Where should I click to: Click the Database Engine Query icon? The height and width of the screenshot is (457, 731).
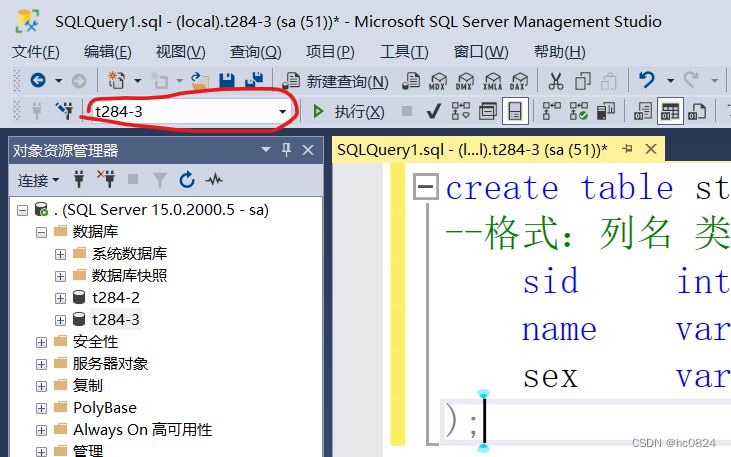point(411,81)
